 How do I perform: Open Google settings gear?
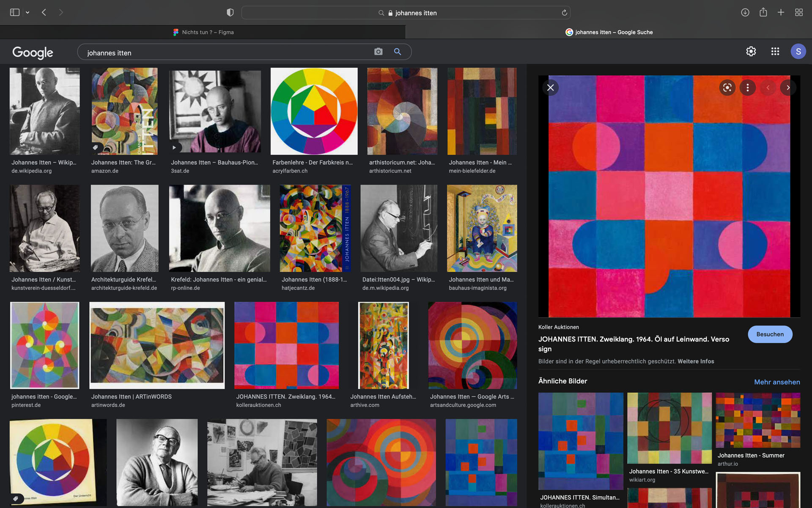(751, 51)
